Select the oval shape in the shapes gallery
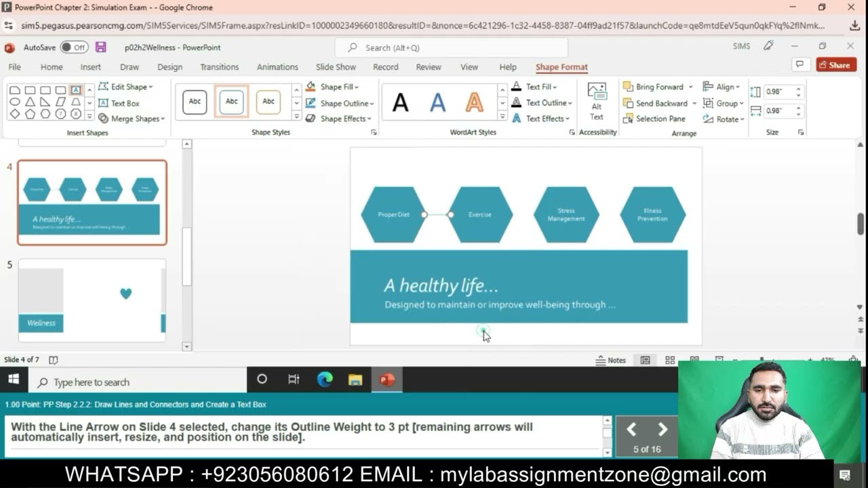This screenshot has width=868, height=488. tap(14, 102)
